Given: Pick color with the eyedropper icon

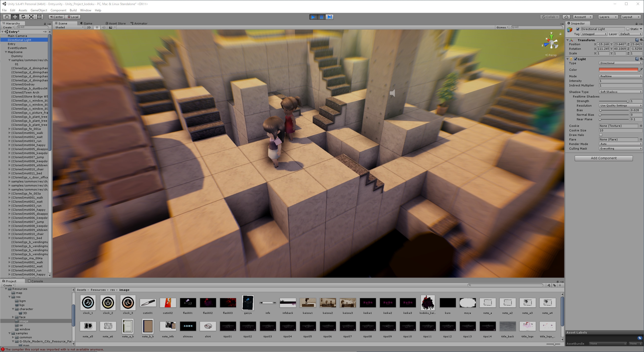Looking at the screenshot, I should [641, 70].
